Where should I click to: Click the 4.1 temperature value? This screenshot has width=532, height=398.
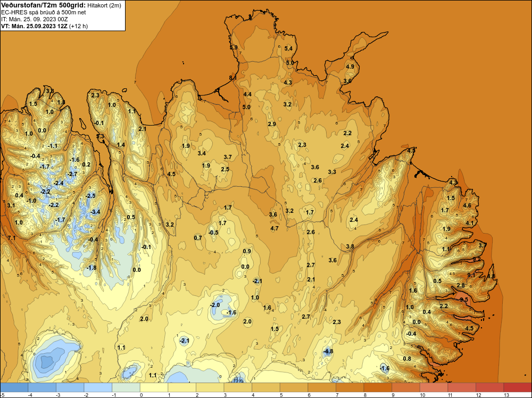pyautogui.click(x=470, y=223)
